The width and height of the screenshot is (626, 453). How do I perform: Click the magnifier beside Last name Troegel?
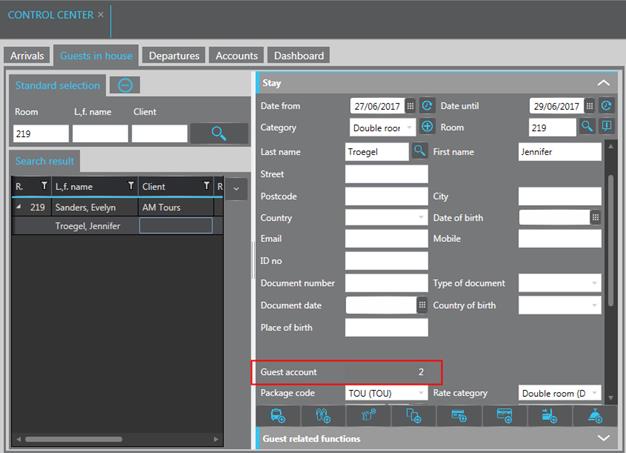(x=420, y=151)
